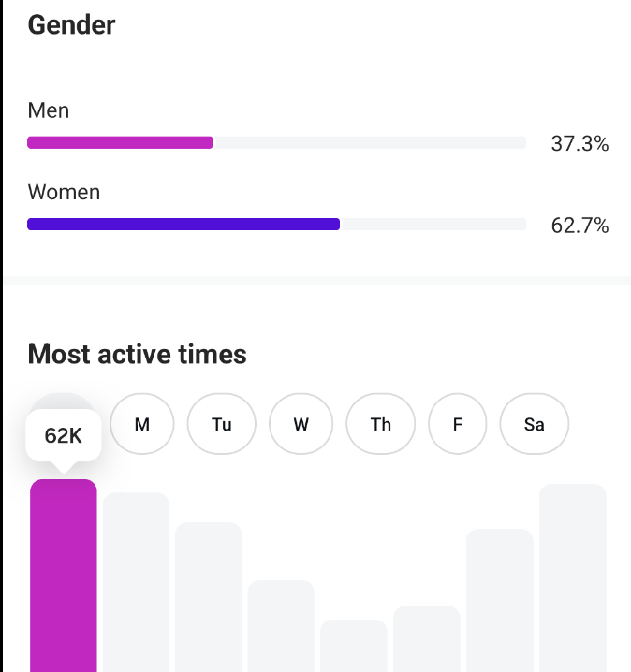The height and width of the screenshot is (672, 631).
Task: Select the third bar in the activity chart
Action: pos(209,597)
